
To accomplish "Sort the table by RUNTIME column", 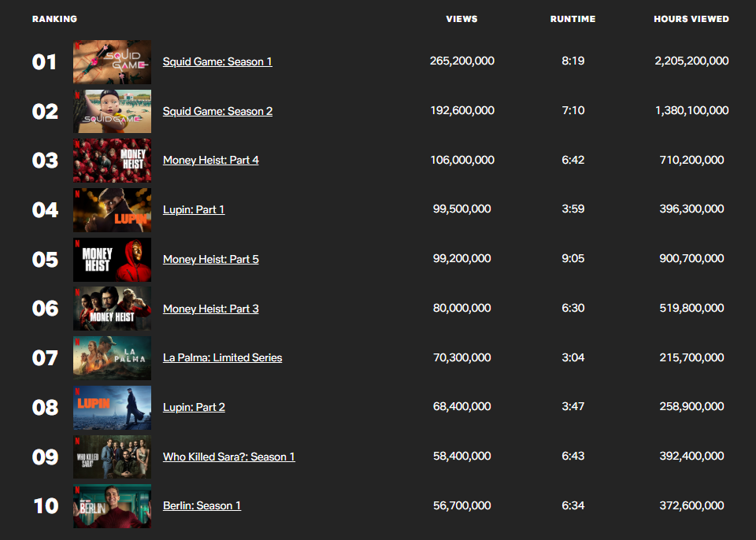I will 573,19.
